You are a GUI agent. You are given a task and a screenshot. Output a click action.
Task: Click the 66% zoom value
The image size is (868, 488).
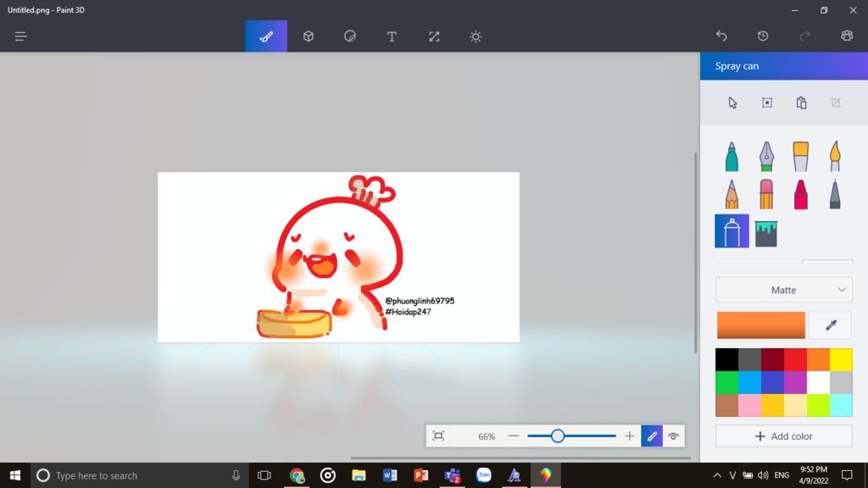coord(486,436)
